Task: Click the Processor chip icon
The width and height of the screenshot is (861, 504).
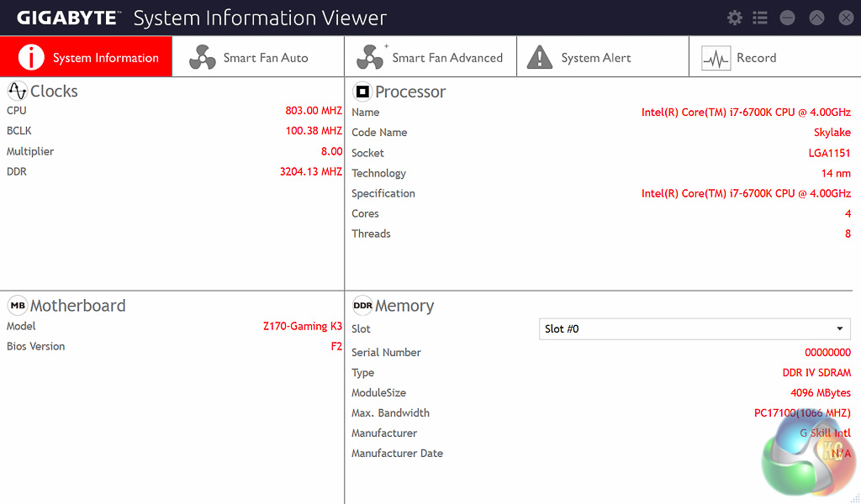Action: click(362, 92)
